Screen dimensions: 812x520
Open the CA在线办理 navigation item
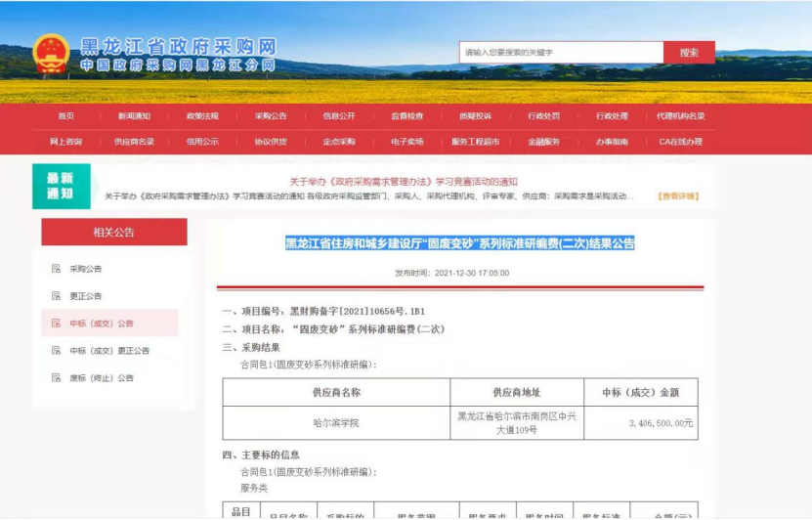click(680, 142)
